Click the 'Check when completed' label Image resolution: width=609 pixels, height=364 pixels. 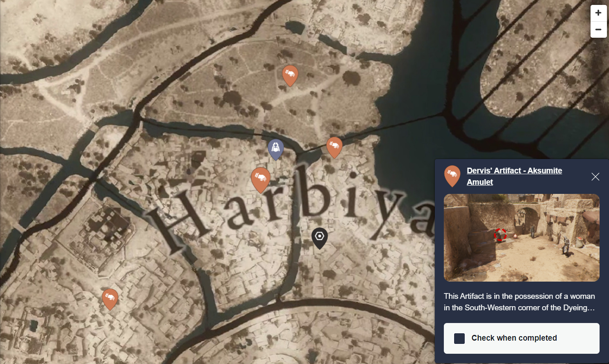click(514, 338)
